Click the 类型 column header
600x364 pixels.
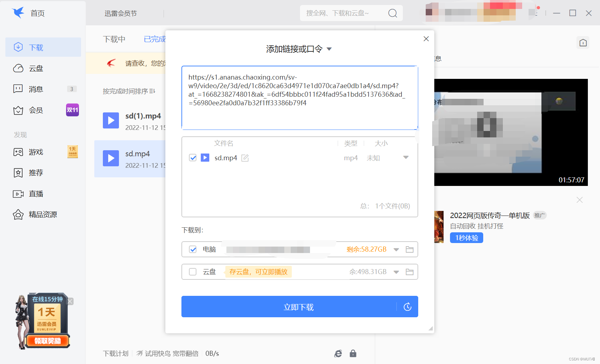[x=351, y=143]
